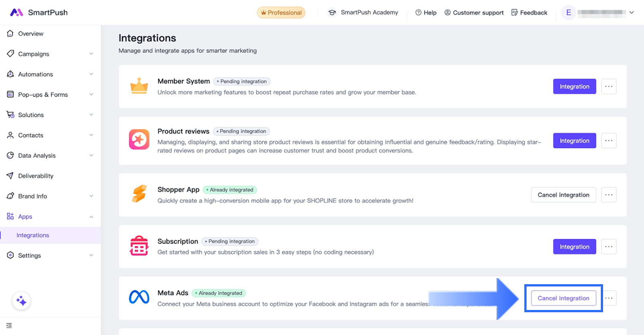Select Integrations sub-item in sidebar

(x=33, y=235)
